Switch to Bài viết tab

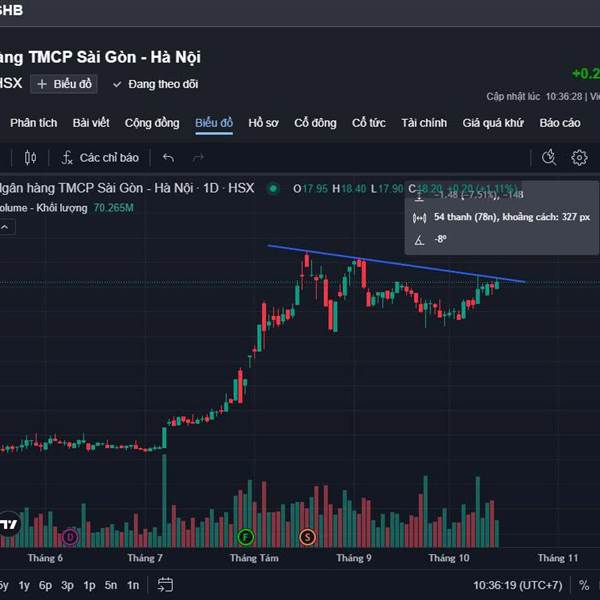[91, 123]
